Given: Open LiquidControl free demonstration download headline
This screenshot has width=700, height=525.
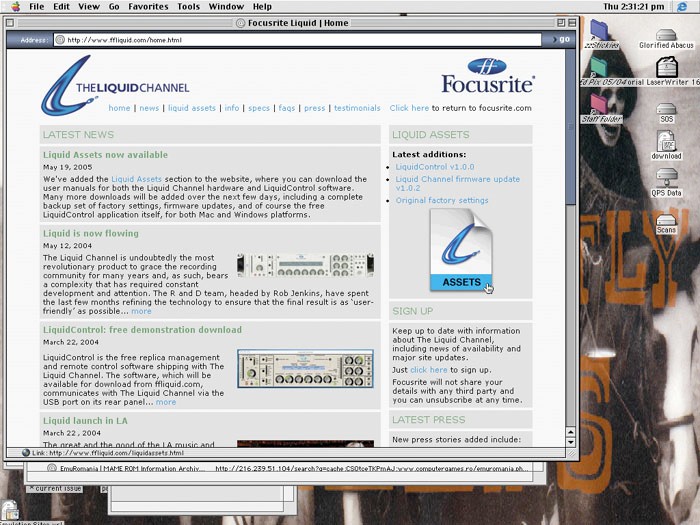Looking at the screenshot, I should [142, 330].
